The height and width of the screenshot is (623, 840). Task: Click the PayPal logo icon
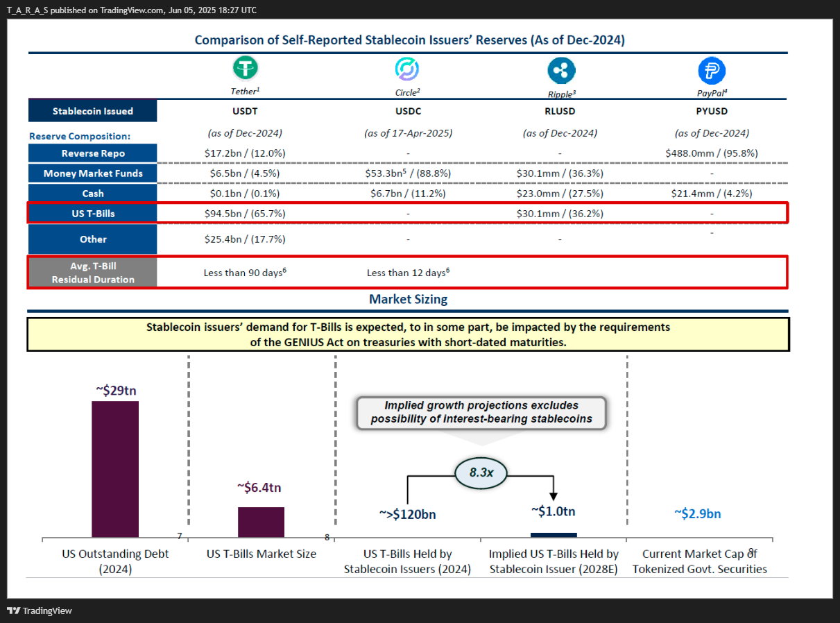tap(712, 70)
